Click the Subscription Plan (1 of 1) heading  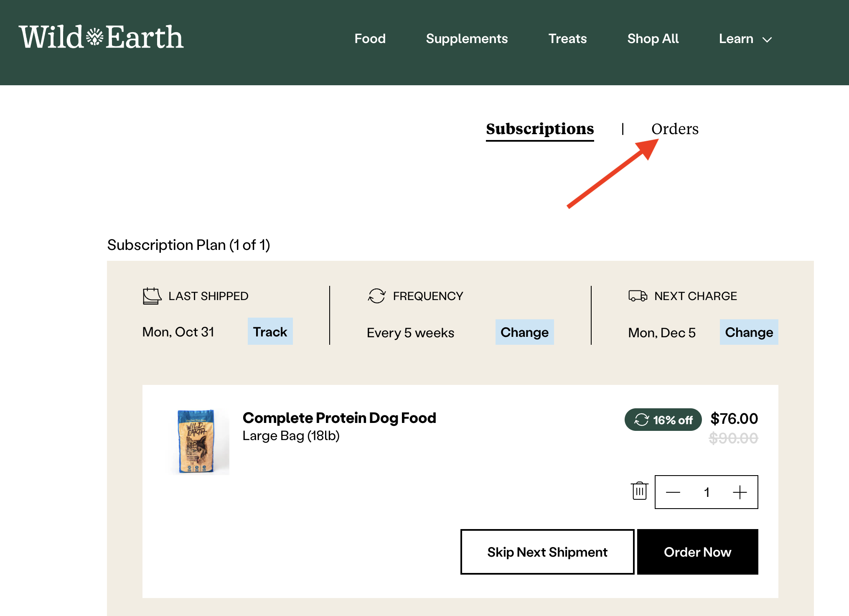pyautogui.click(x=188, y=245)
